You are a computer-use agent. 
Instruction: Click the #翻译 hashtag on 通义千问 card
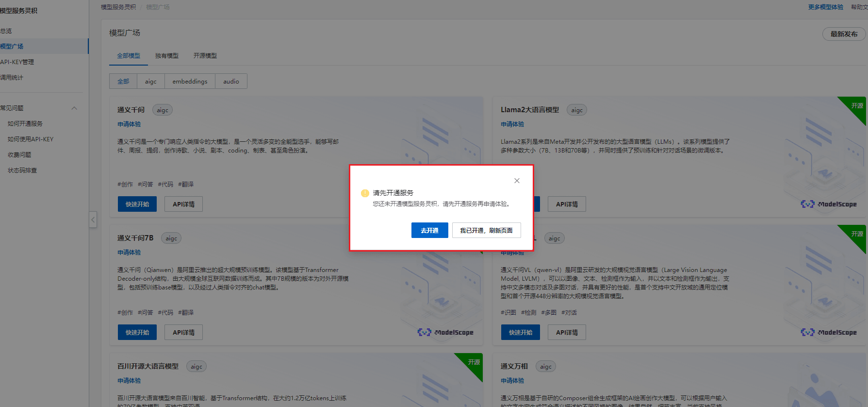186,185
